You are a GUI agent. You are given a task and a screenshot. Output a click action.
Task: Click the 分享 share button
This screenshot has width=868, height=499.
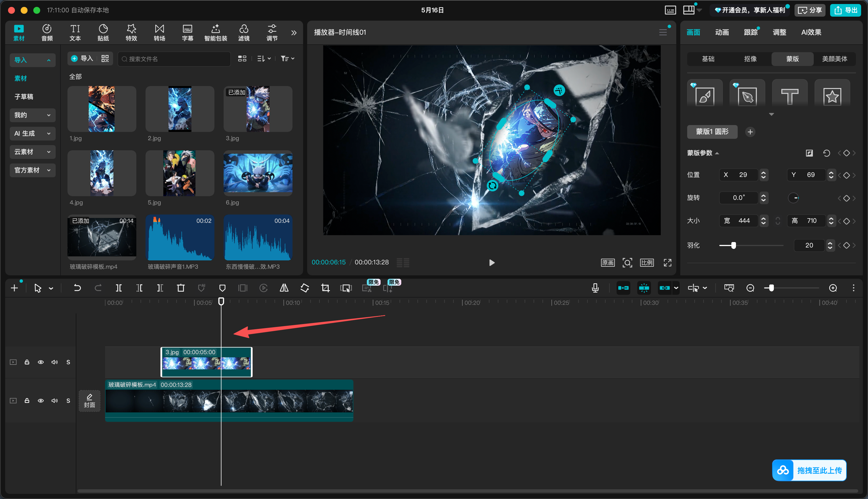pos(809,10)
